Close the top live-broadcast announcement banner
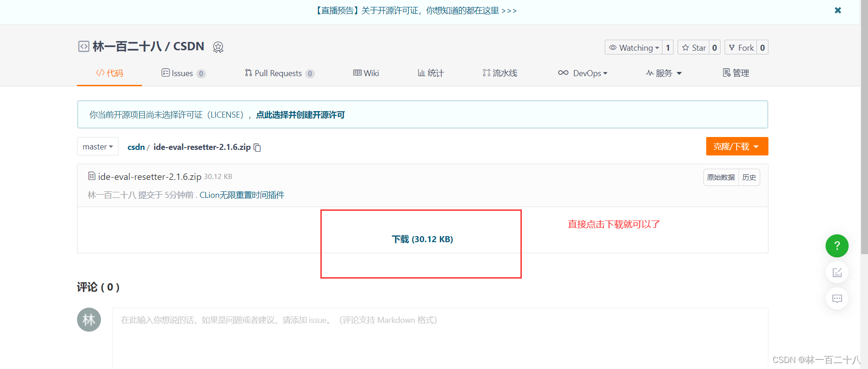The width and height of the screenshot is (868, 369). (x=838, y=10)
